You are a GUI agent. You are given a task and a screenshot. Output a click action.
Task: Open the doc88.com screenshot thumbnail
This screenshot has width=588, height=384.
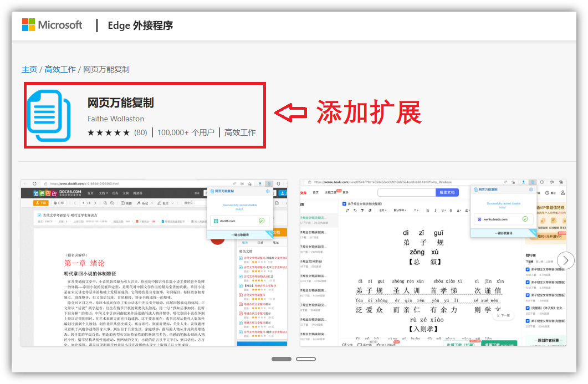coord(154,263)
